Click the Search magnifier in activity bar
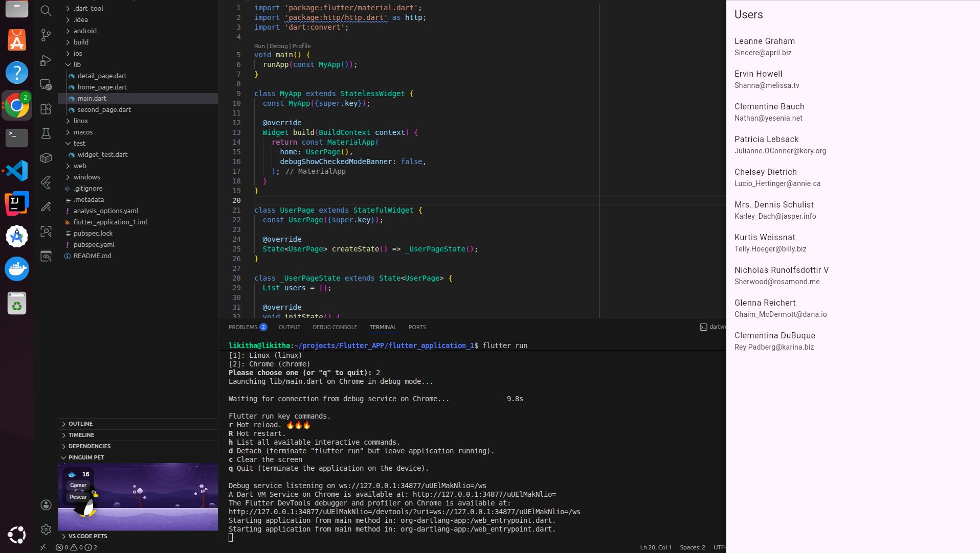This screenshot has height=553, width=980. click(46, 11)
